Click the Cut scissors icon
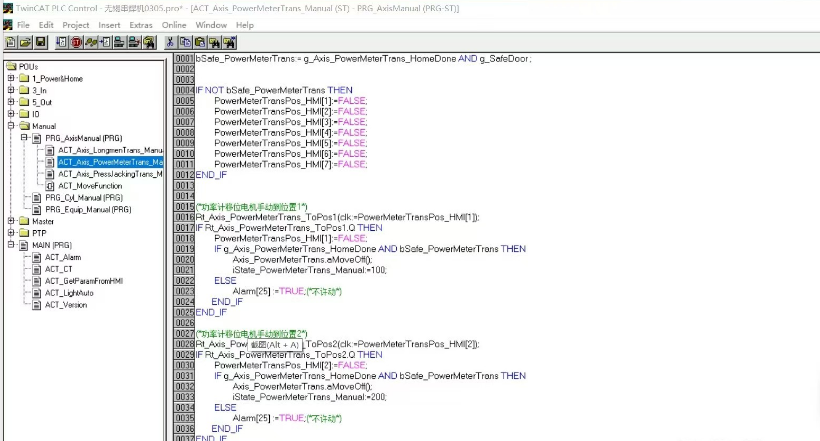Screen dimensions: 820x441 (x=170, y=42)
